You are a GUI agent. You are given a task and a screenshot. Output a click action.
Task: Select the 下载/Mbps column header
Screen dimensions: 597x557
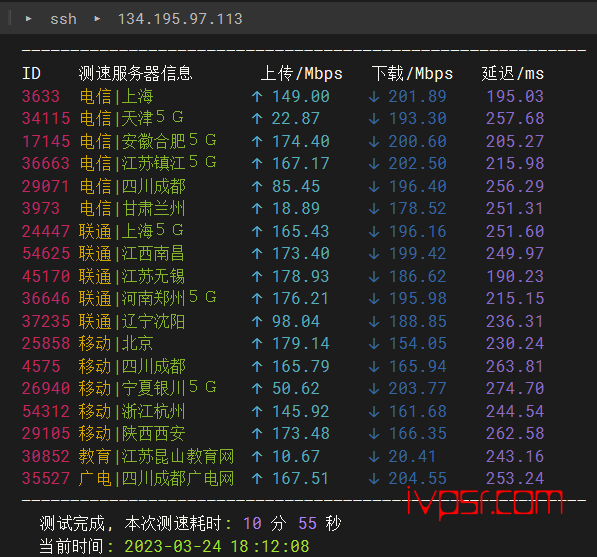coord(412,73)
